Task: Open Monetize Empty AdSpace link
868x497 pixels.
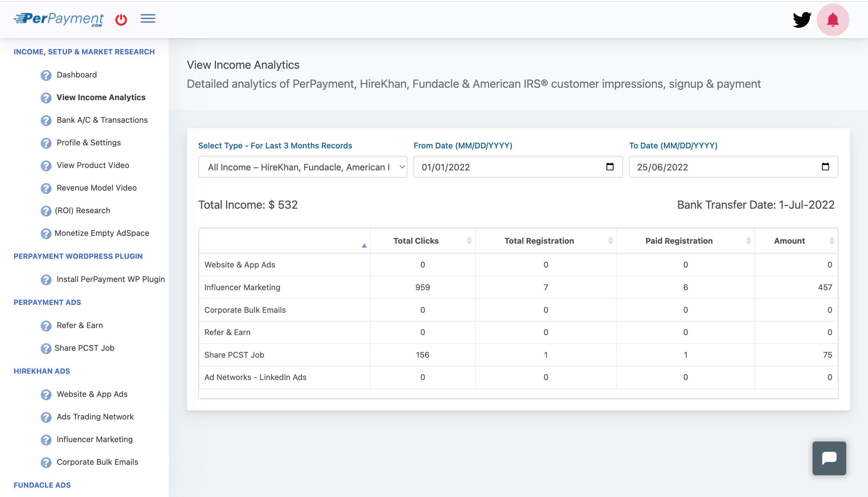Action: 102,233
